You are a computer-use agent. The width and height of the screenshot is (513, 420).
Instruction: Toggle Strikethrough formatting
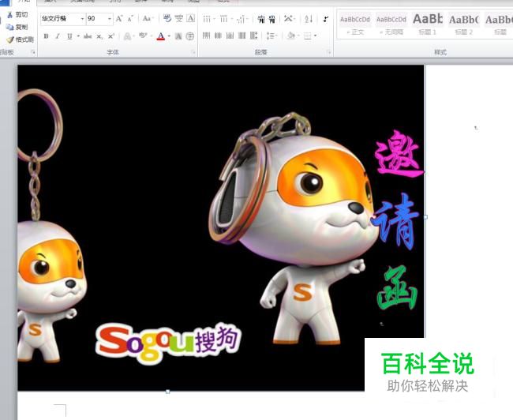click(x=88, y=36)
